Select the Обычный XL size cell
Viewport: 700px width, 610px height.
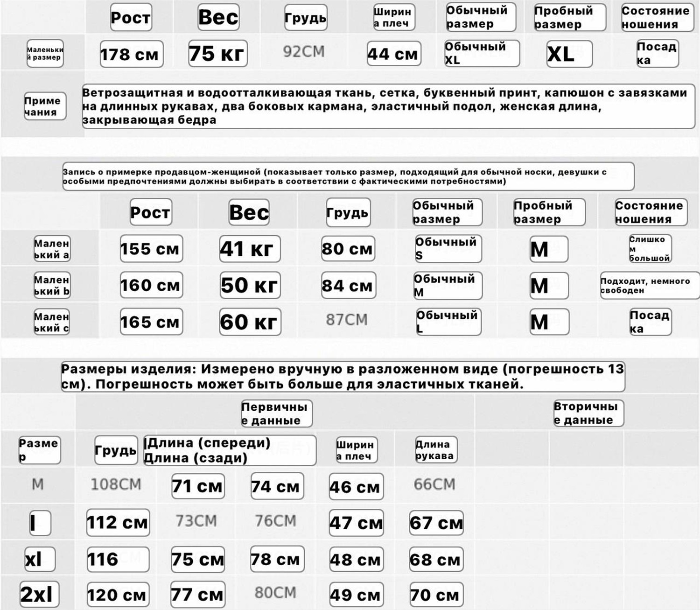pyautogui.click(x=481, y=53)
